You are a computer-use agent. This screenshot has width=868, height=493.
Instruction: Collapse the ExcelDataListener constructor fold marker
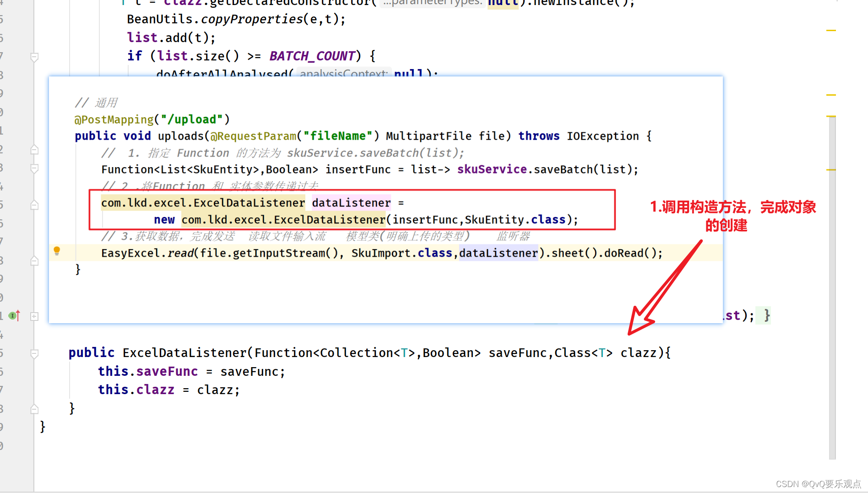point(34,353)
